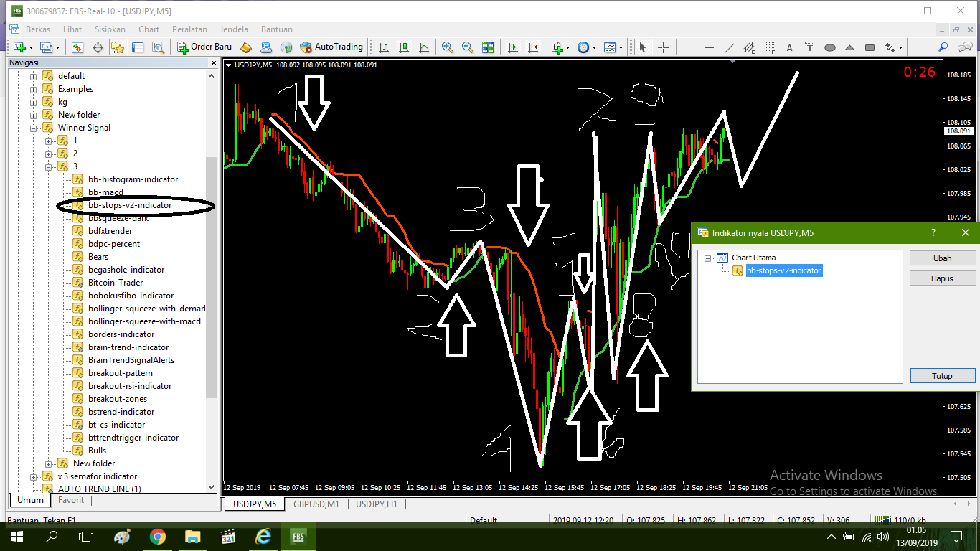The width and height of the screenshot is (980, 551).
Task: Select the trendline drawing tool
Action: point(729,47)
